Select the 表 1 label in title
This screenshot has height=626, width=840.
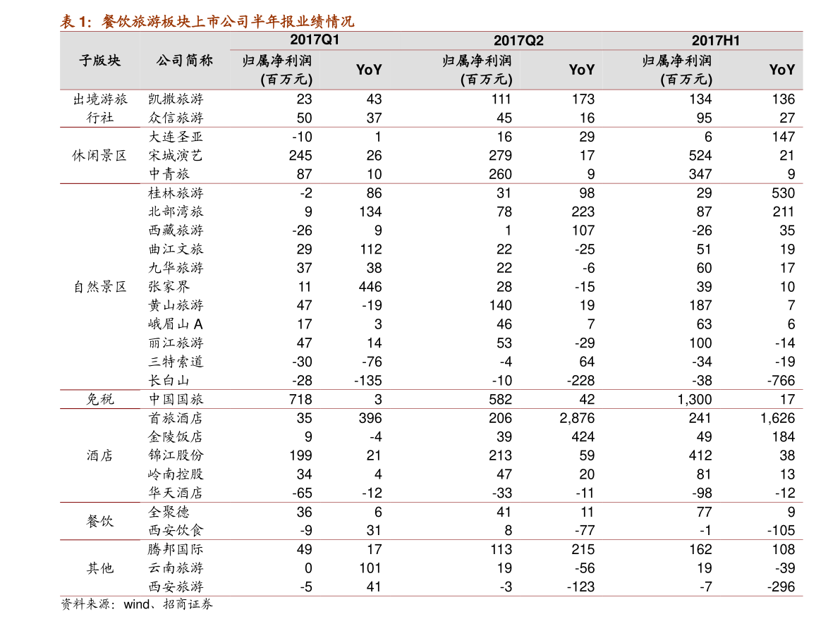75,22
